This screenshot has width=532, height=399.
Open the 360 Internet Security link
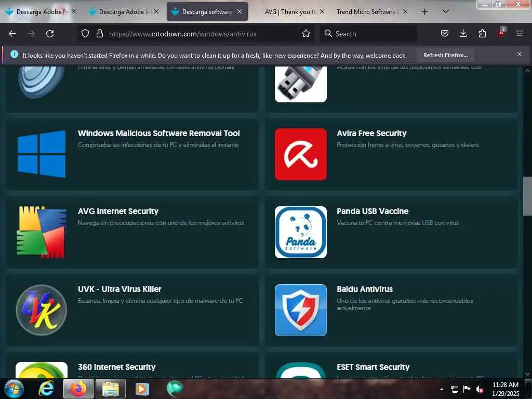click(117, 367)
